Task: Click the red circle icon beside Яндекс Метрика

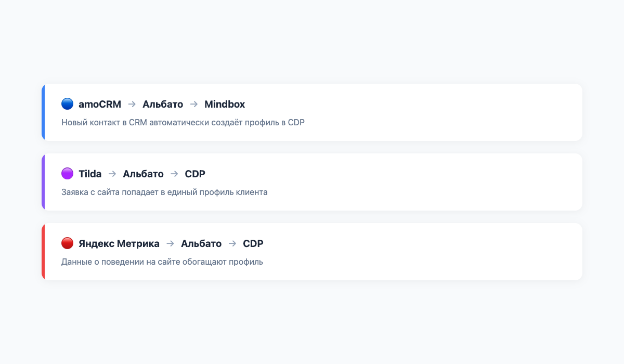Action: (x=67, y=243)
